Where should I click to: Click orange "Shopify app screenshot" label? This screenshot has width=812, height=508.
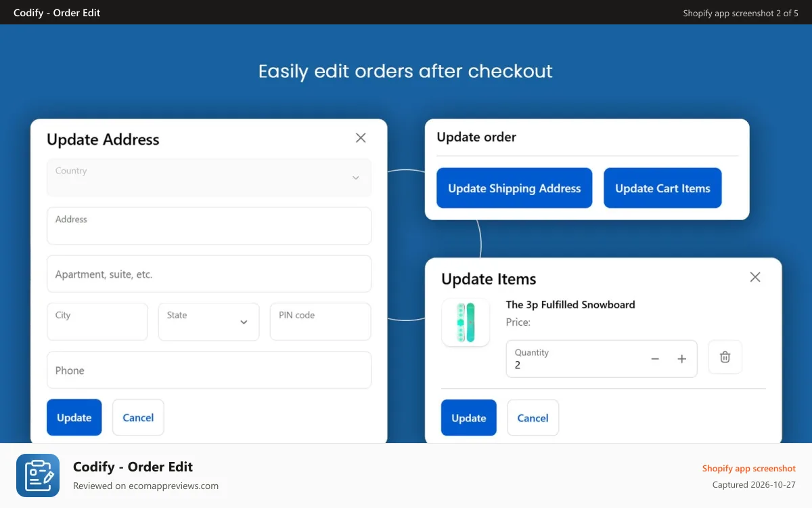(x=749, y=468)
